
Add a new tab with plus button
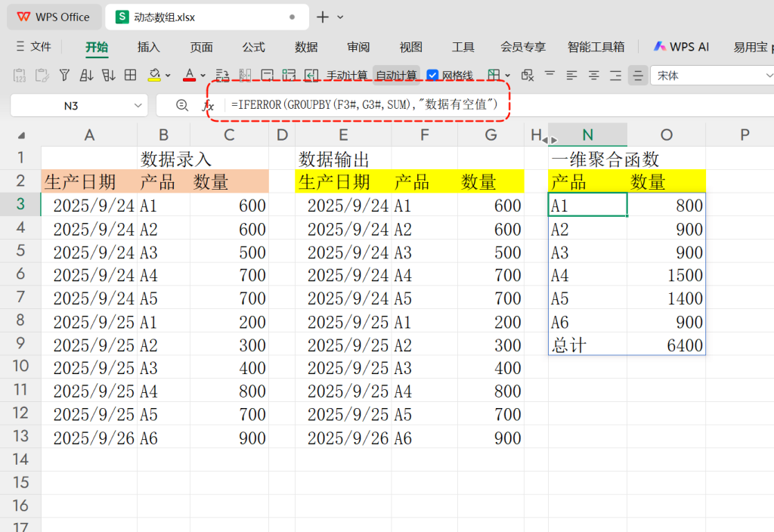coord(322,17)
